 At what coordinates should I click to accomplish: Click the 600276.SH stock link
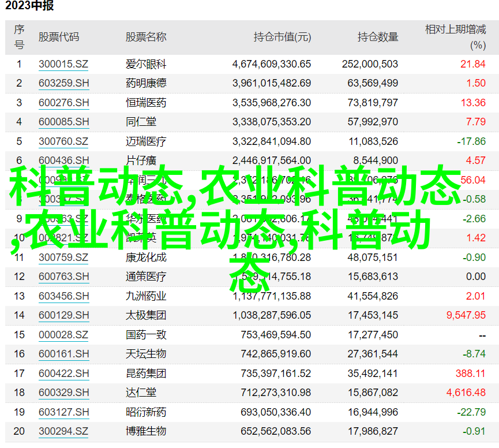64,103
